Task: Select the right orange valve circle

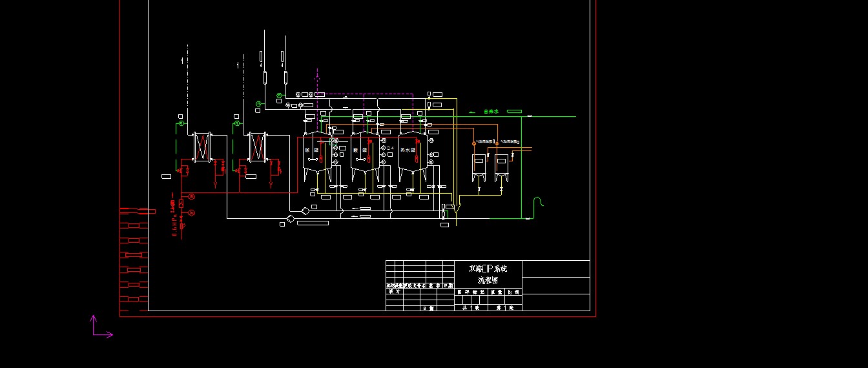Action: (x=497, y=143)
